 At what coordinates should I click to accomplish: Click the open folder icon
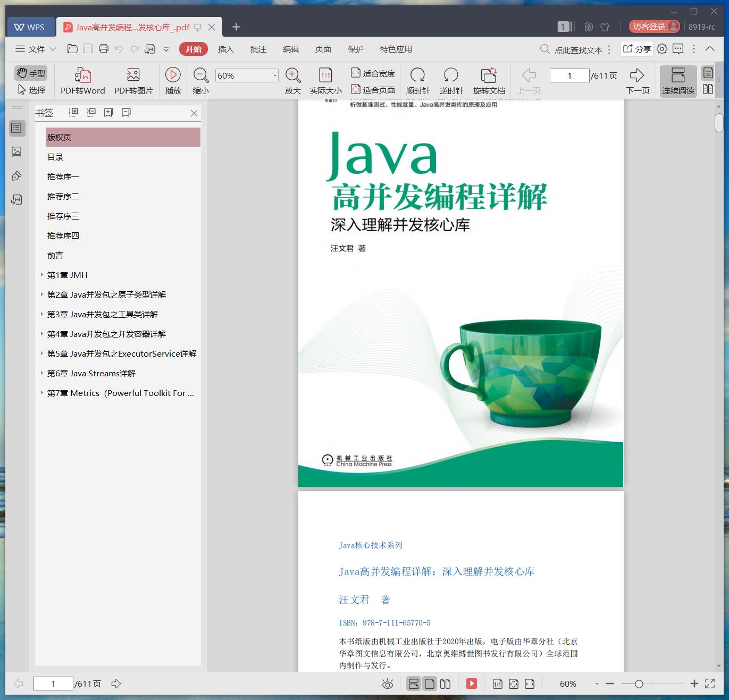[73, 49]
